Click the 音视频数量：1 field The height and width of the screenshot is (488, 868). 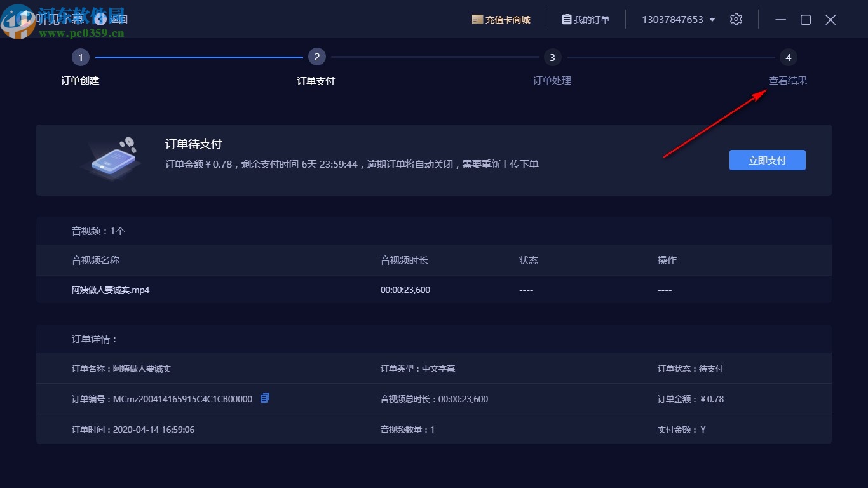pos(407,430)
